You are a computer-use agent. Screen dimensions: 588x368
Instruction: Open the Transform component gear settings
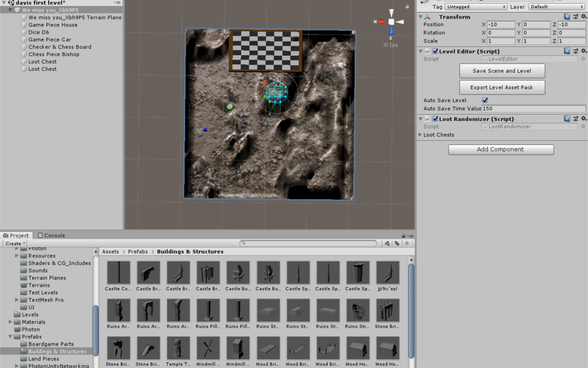point(584,17)
